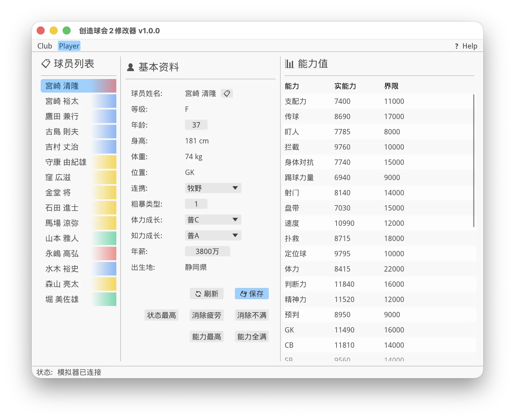Click 定位球 actual value 9795
The image size is (515, 420).
click(x=342, y=254)
